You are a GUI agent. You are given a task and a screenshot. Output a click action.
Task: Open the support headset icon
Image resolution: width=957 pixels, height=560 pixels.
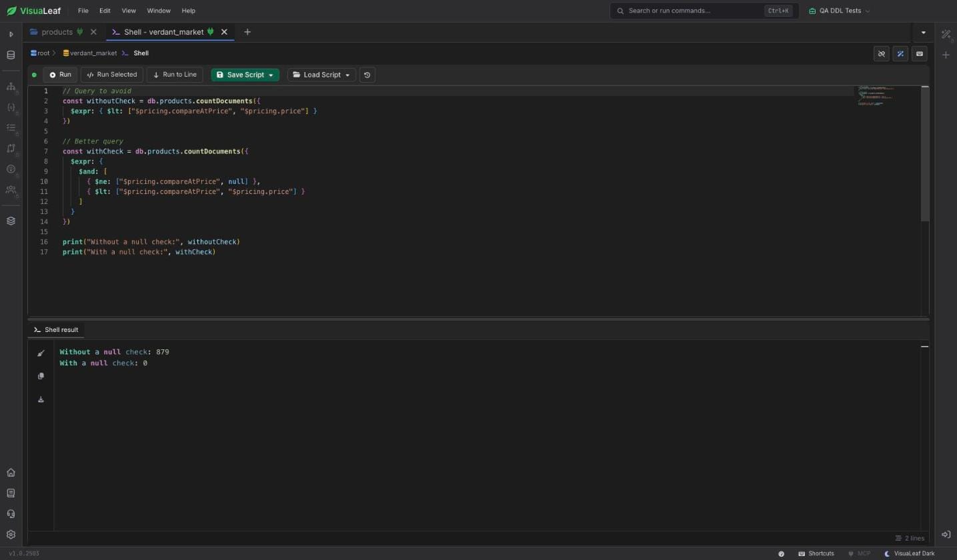click(x=11, y=514)
